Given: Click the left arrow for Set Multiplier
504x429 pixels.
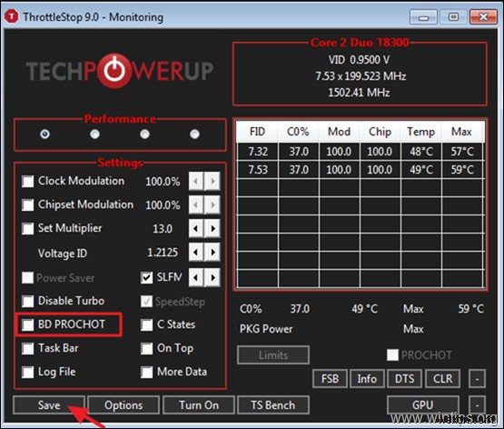Looking at the screenshot, I should 196,229.
